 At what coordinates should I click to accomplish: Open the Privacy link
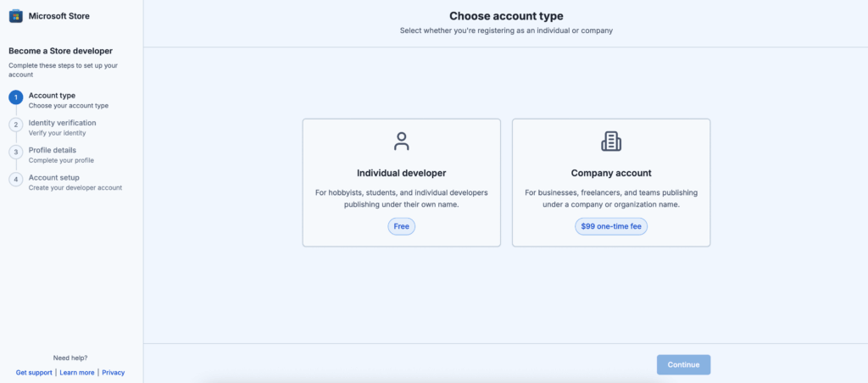tap(114, 373)
